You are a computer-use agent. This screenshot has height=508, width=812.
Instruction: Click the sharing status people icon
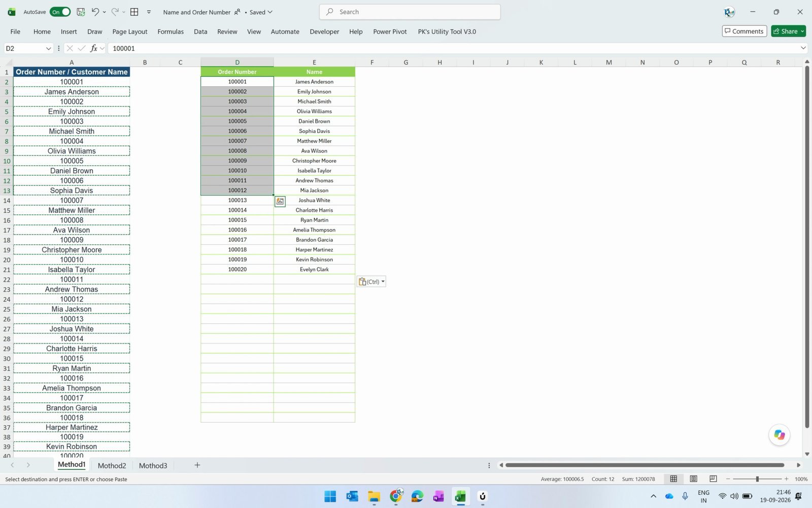[x=237, y=12]
